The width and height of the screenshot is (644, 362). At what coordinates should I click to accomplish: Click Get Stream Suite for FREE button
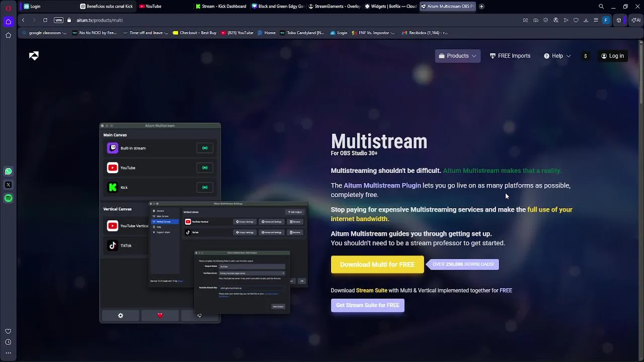367,305
